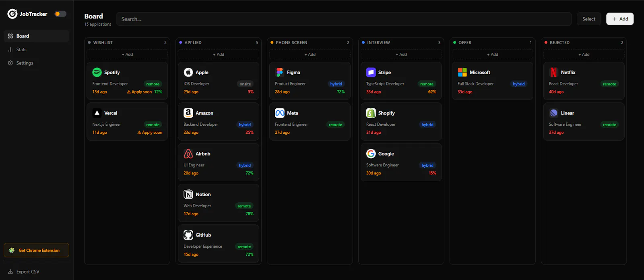Click the JobTracker target logo icon
Image resolution: width=644 pixels, height=280 pixels.
pos(12,14)
